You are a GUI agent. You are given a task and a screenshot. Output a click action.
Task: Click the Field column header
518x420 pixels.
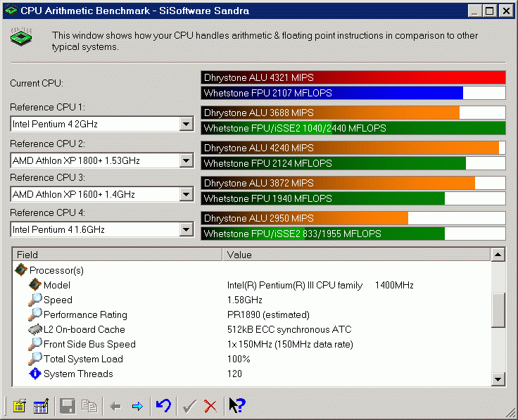tap(118, 255)
